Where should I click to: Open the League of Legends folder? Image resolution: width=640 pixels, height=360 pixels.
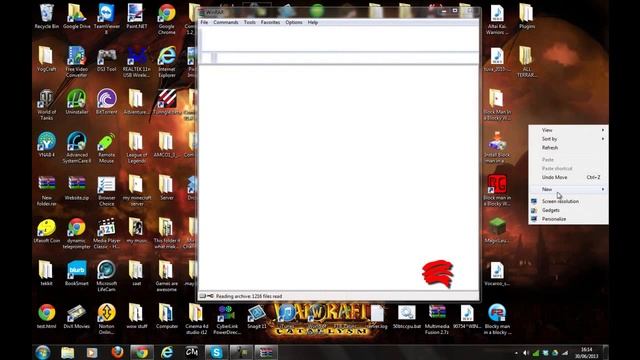[x=136, y=147]
